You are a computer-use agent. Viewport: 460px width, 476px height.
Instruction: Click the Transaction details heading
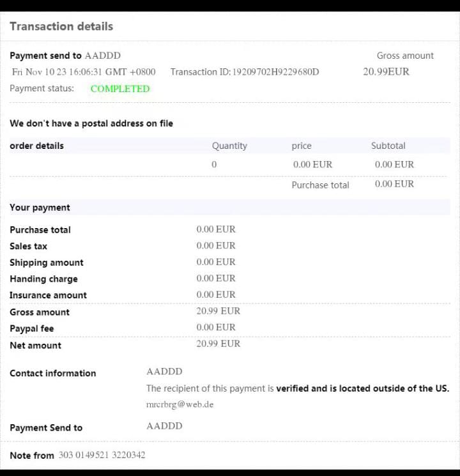61,26
